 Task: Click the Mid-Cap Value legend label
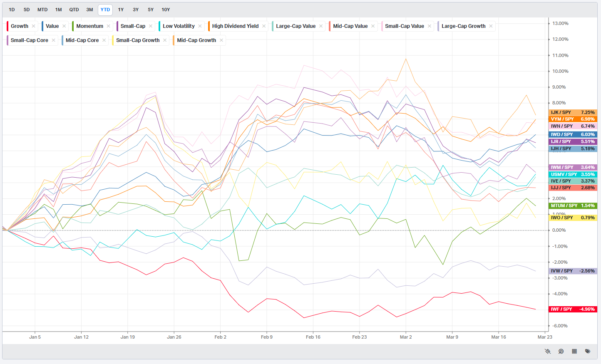coord(350,26)
